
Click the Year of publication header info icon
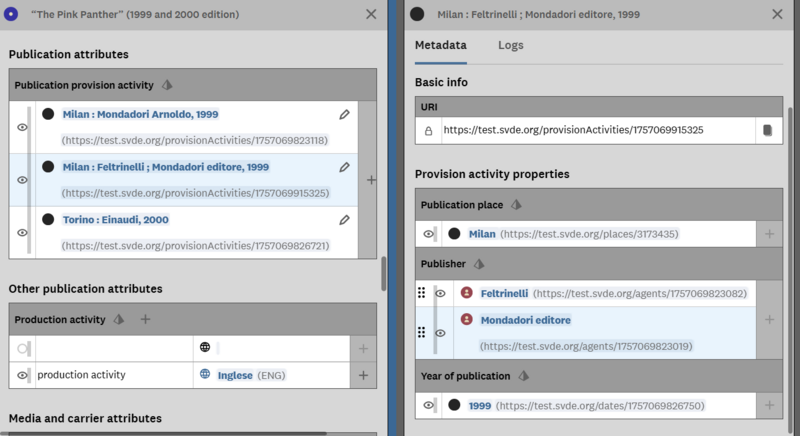tap(523, 376)
